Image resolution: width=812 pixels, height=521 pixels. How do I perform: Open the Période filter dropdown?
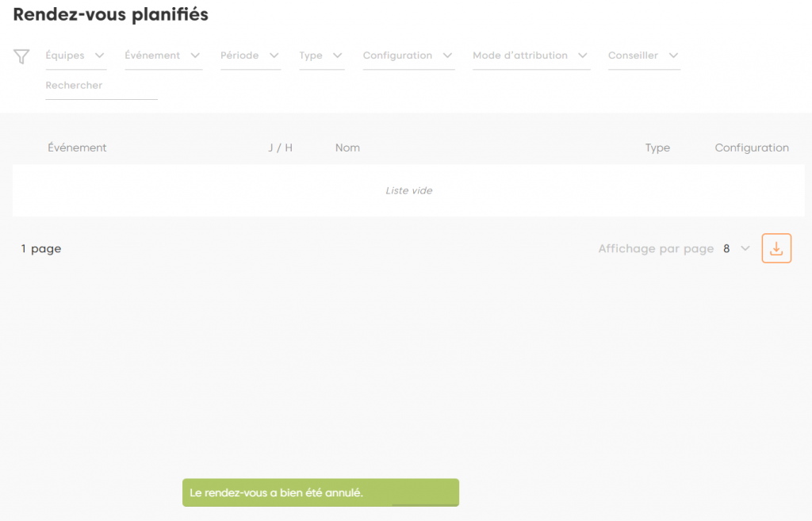(250, 56)
